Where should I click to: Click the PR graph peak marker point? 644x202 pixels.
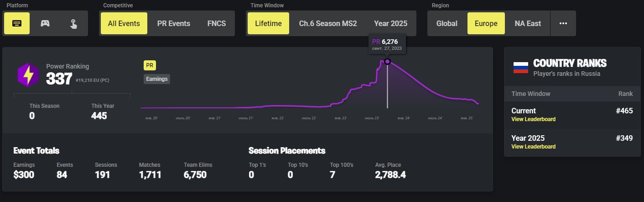[387, 61]
